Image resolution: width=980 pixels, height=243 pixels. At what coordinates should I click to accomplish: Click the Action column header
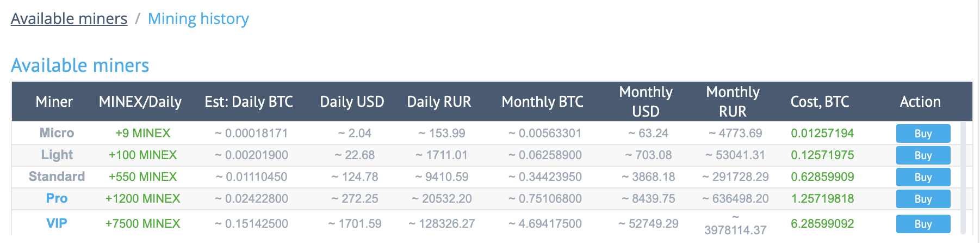(x=920, y=102)
